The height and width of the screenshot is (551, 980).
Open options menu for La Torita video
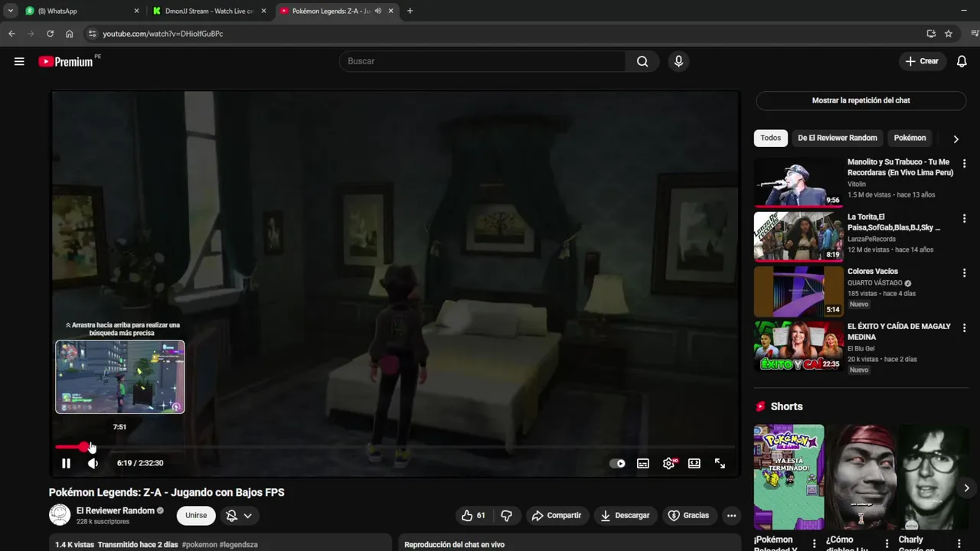964,218
